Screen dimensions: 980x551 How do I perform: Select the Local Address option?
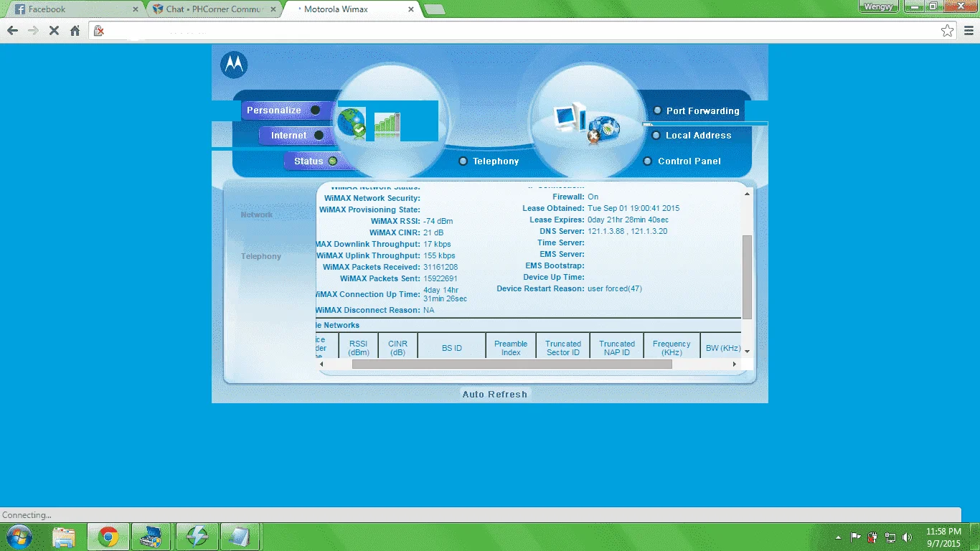click(692, 136)
